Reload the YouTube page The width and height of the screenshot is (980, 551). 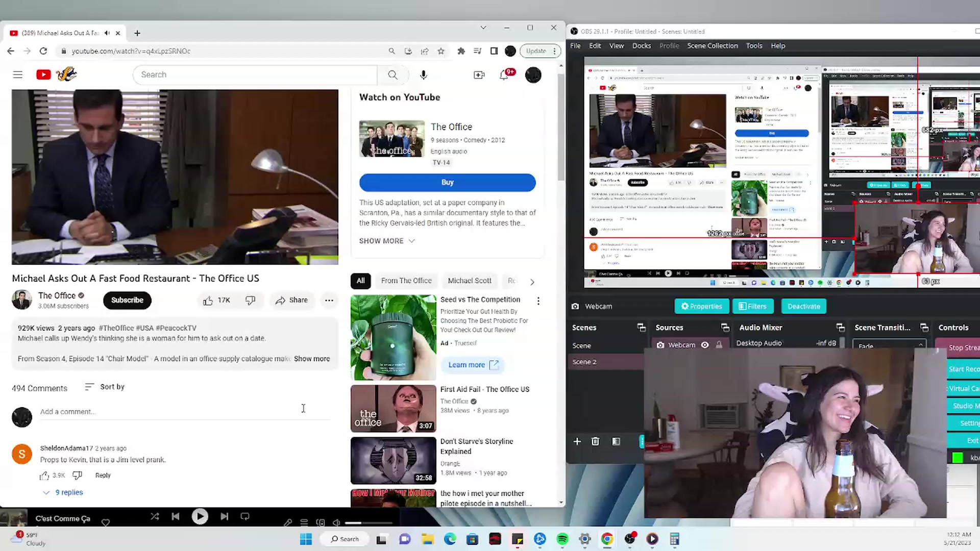43,51
